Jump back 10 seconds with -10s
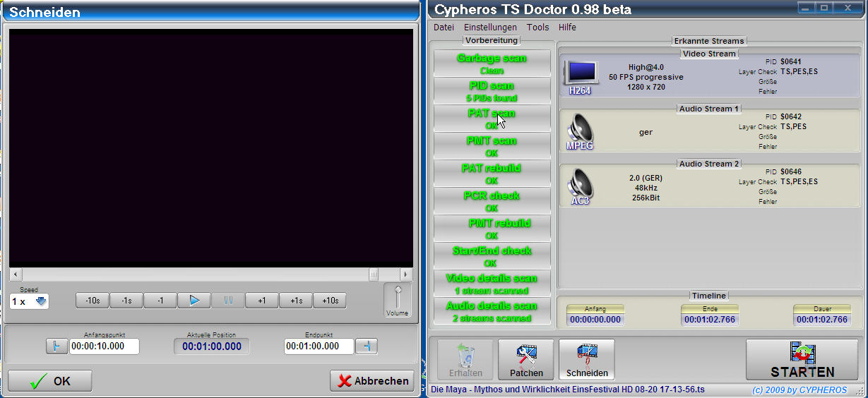Viewport: 868px width, 398px height. tap(93, 301)
